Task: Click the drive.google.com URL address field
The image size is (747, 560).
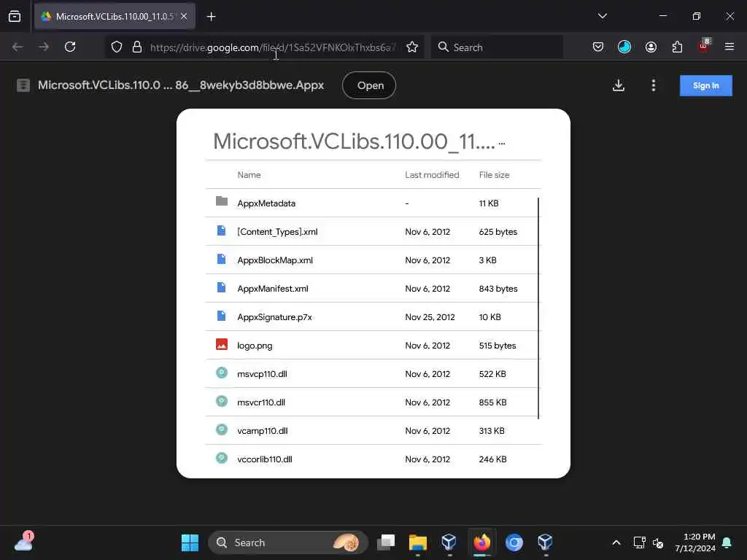Action: [x=273, y=47]
